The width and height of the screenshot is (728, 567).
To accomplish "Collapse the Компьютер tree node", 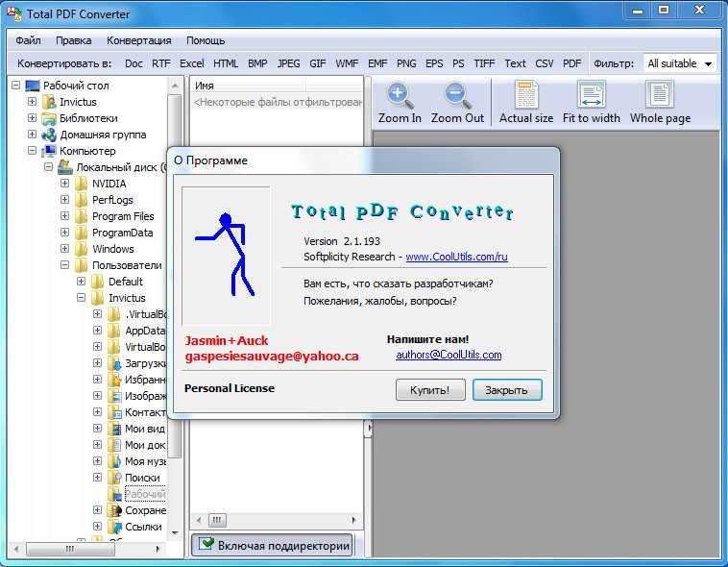I will point(32,151).
